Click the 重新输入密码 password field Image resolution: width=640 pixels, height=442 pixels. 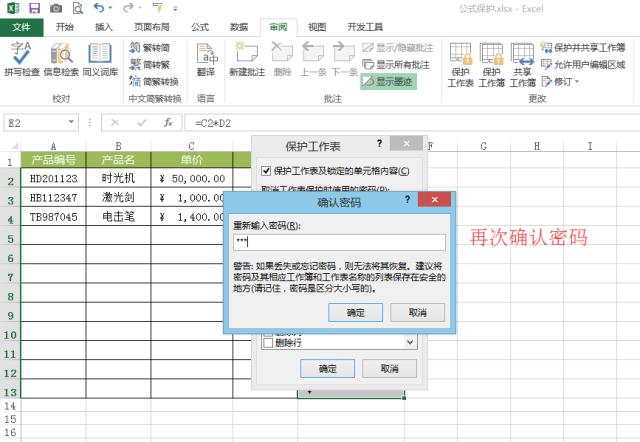click(339, 242)
